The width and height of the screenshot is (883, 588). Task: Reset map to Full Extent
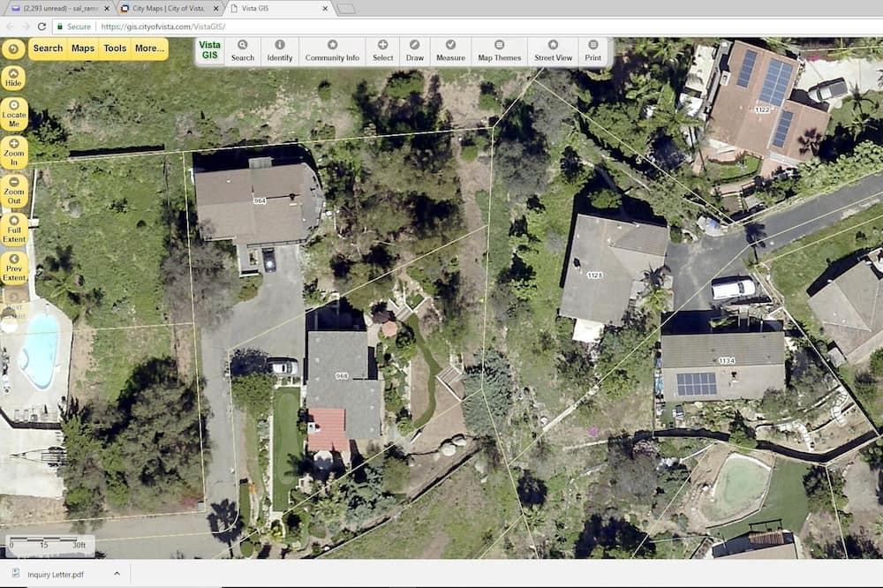click(x=14, y=230)
